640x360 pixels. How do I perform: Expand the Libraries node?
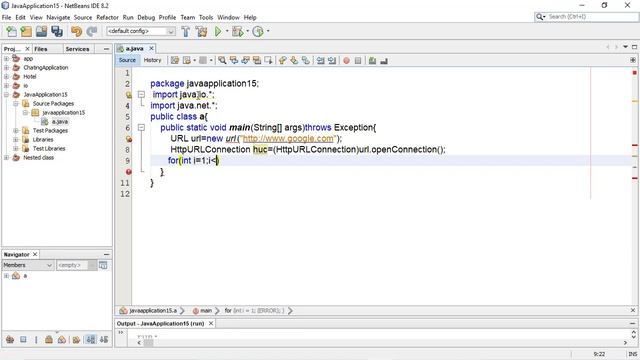click(16, 140)
